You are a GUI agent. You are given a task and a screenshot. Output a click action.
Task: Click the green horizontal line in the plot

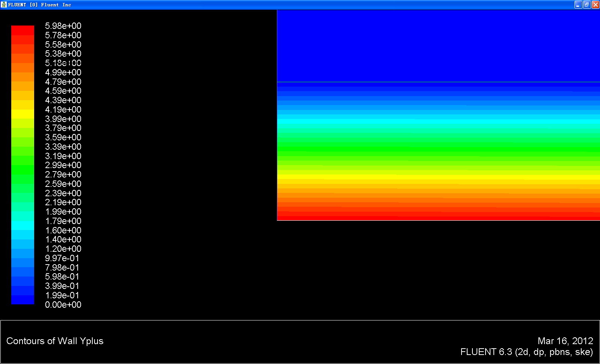point(438,82)
